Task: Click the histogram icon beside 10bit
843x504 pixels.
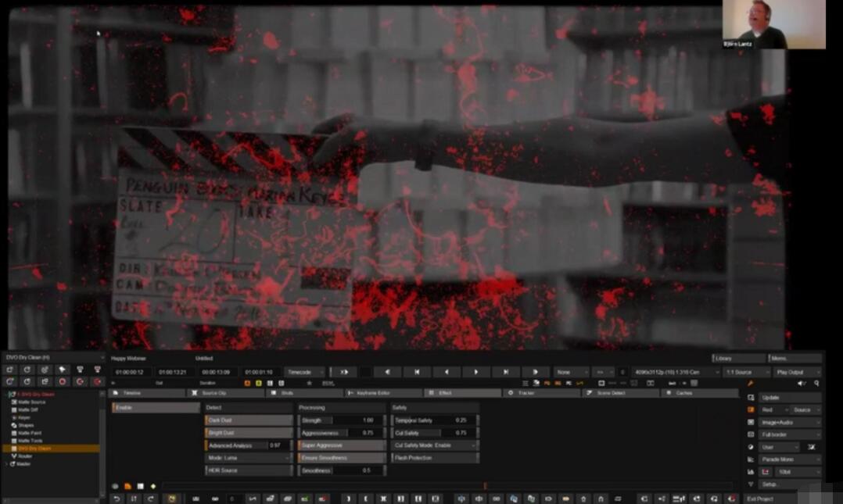Action: pos(751,472)
